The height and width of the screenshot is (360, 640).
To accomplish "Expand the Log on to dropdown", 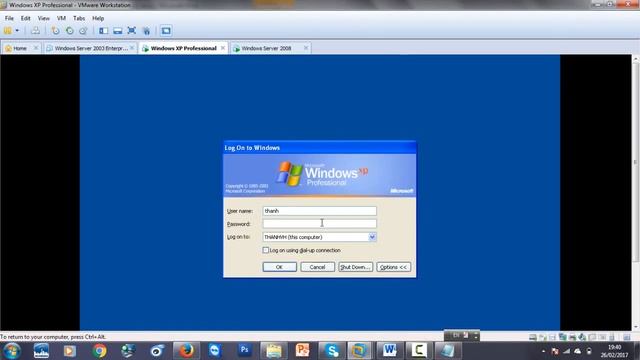I will tap(372, 237).
